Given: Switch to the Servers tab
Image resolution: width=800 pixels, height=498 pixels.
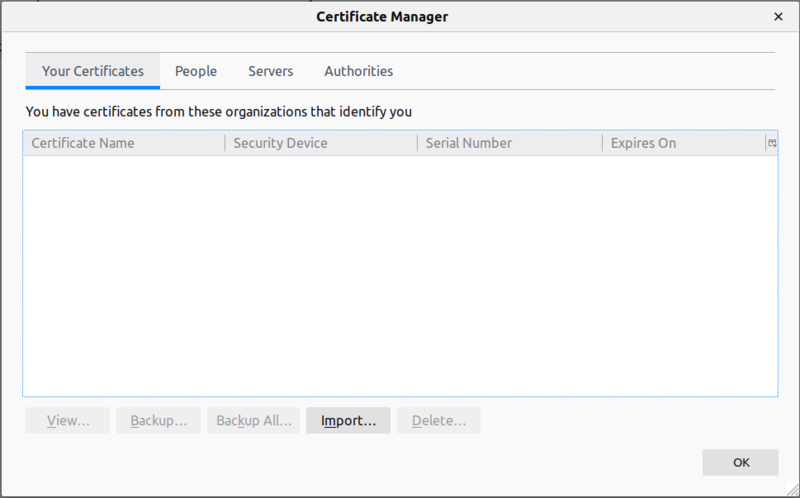Looking at the screenshot, I should [x=270, y=71].
